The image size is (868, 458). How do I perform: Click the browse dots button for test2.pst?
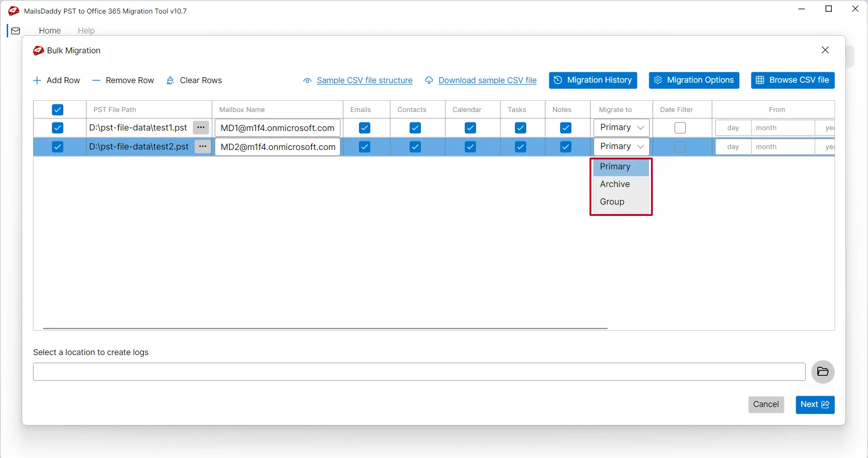pyautogui.click(x=203, y=147)
